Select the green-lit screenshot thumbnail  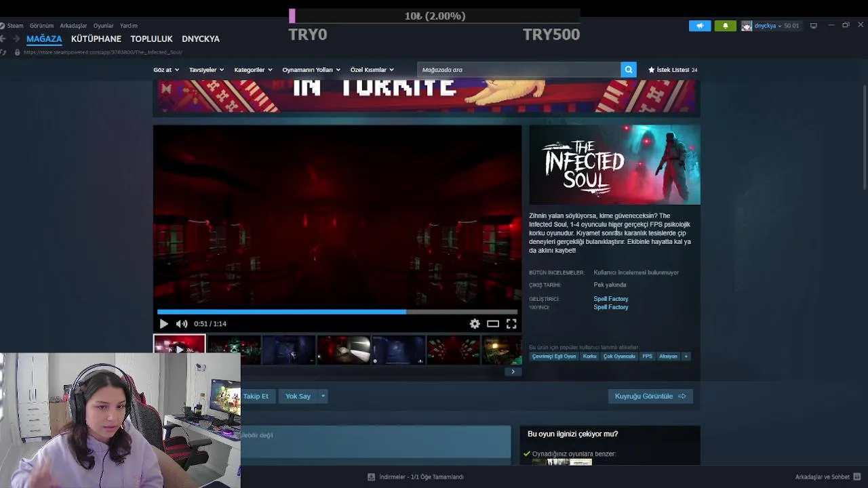click(x=234, y=350)
